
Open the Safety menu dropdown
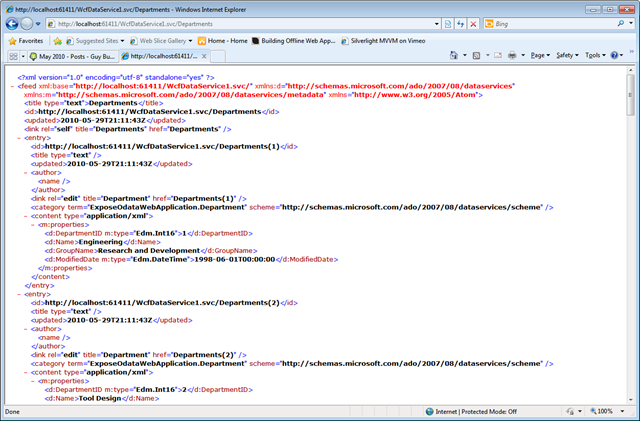point(567,55)
